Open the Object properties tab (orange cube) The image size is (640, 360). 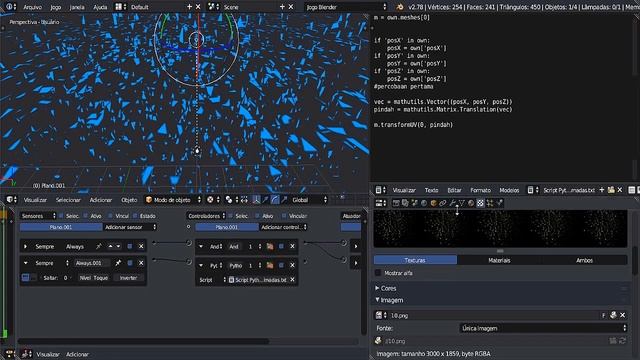pyautogui.click(x=433, y=203)
